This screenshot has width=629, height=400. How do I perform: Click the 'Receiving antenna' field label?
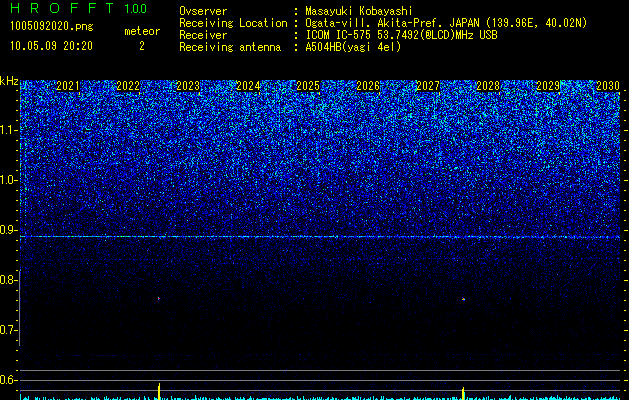click(230, 47)
